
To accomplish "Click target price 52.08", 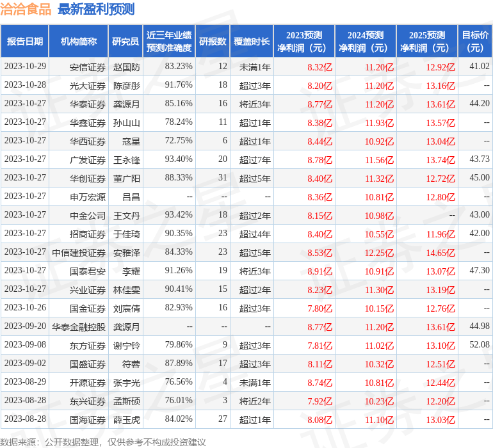I will (480, 344).
